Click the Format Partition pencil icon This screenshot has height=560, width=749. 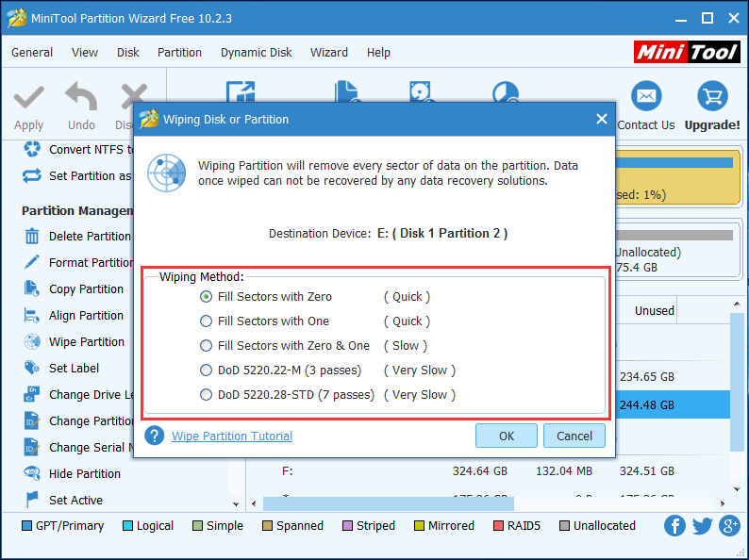(x=32, y=262)
